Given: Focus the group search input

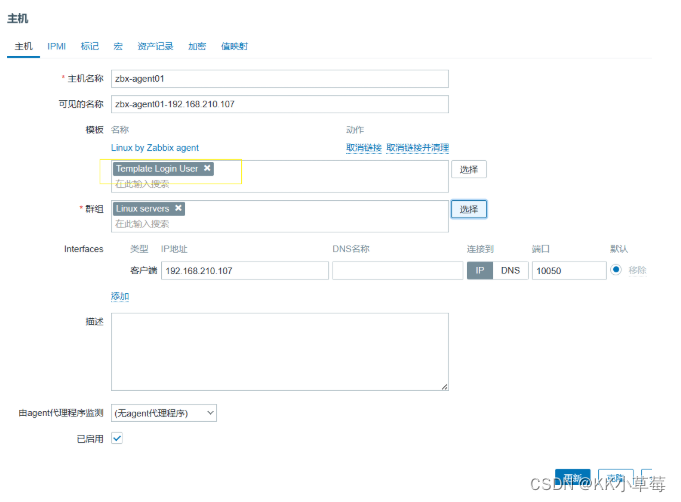Looking at the screenshot, I should 280,224.
